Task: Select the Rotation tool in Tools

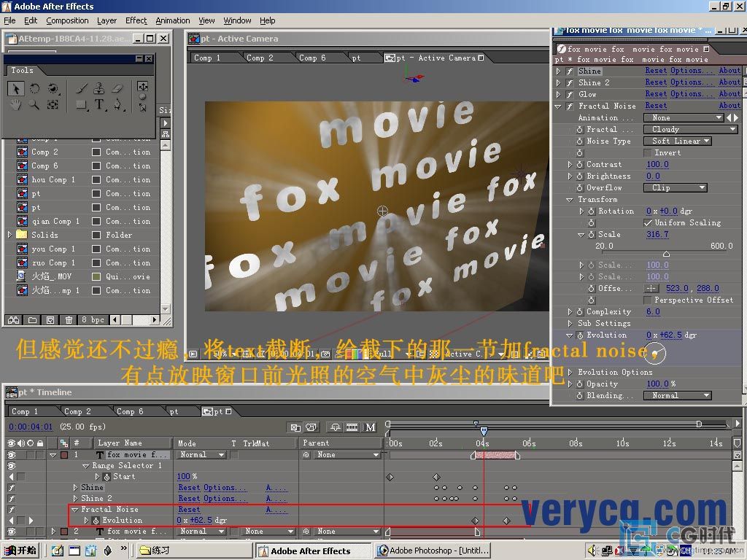Action: coord(34,89)
